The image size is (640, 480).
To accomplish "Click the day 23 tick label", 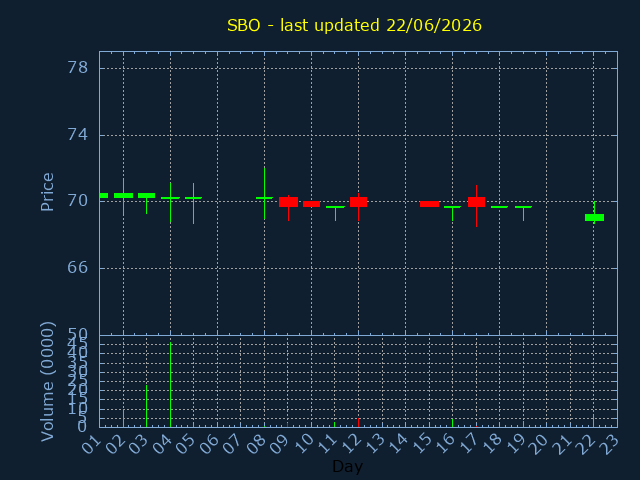I will [x=610, y=444].
